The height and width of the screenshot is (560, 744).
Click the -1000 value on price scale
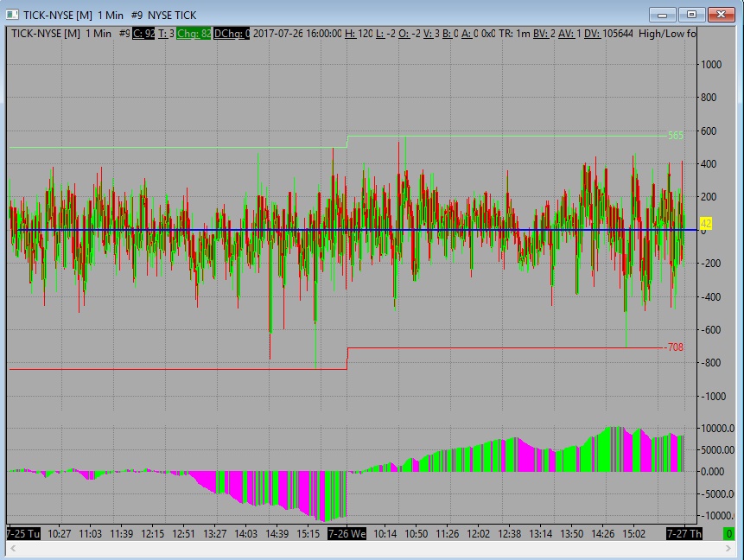[713, 397]
